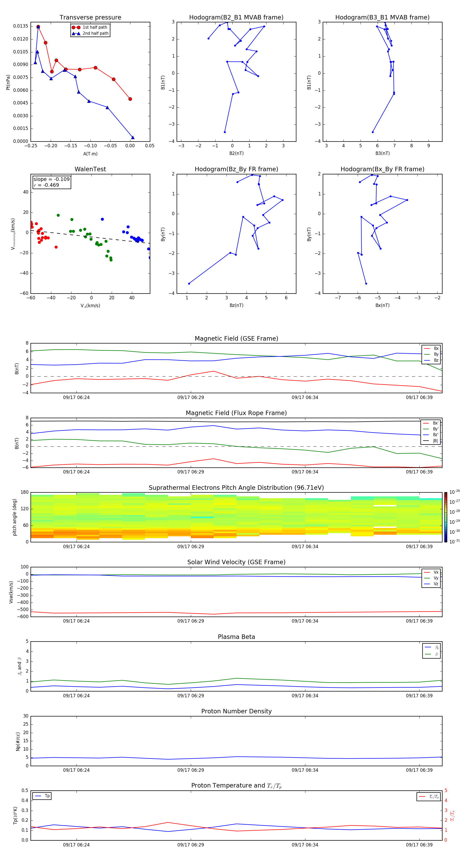Image resolution: width=473 pixels, height=868 pixels.
Task: Click the "09/17 06:24" tick in Solar Wind Velocity panel
Action: point(76,621)
